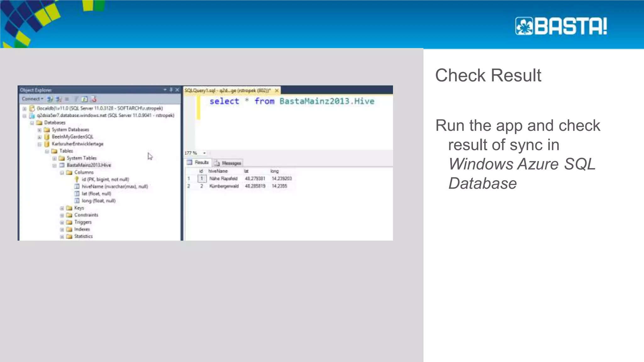
Task: Click the red sync/activity icon in Object Explorer toolbar
Action: (x=93, y=99)
